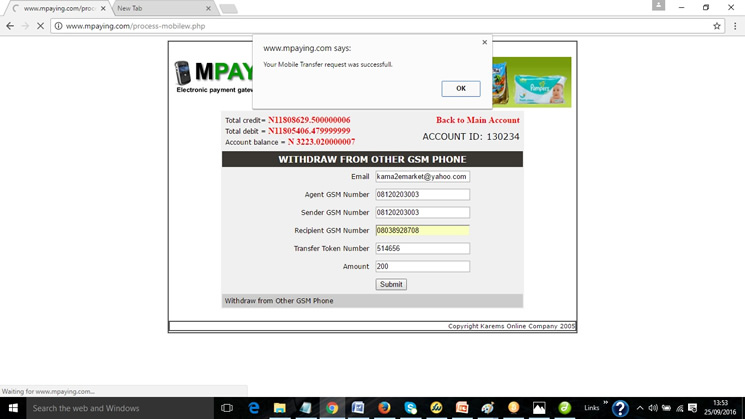The width and height of the screenshot is (745, 419).
Task: Open Microsoft Edge from the taskbar
Action: [x=254, y=408]
